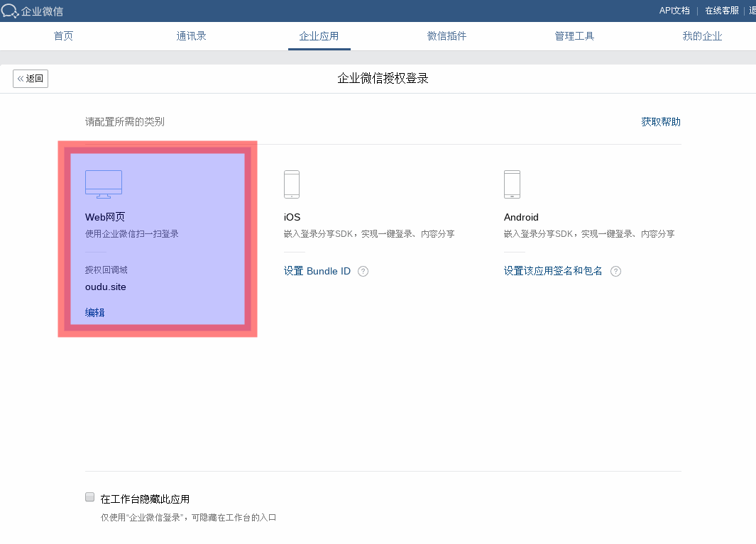The height and width of the screenshot is (544, 756).
Task: Open the 通讯录 tab
Action: tap(192, 35)
